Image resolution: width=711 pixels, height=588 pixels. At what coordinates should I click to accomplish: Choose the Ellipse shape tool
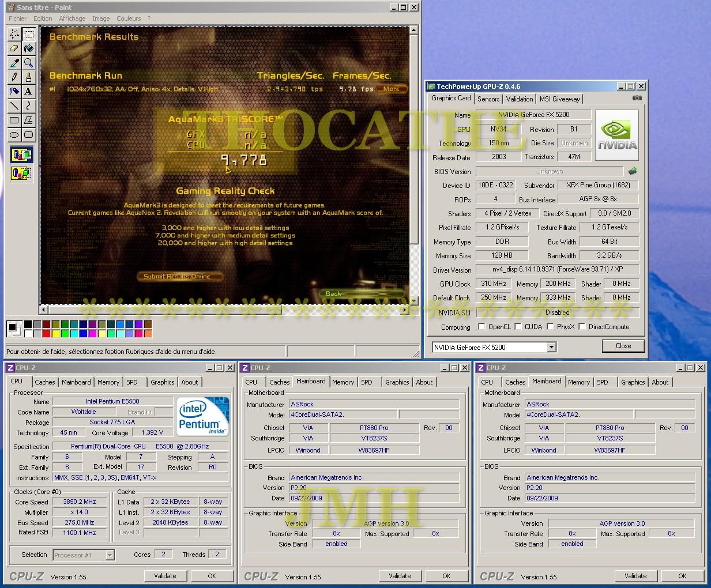[14, 135]
